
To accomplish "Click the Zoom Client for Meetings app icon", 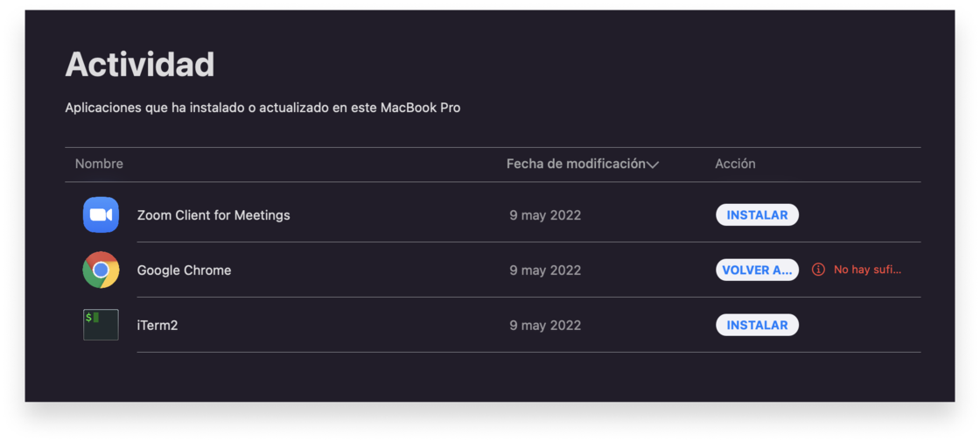I will [x=101, y=215].
